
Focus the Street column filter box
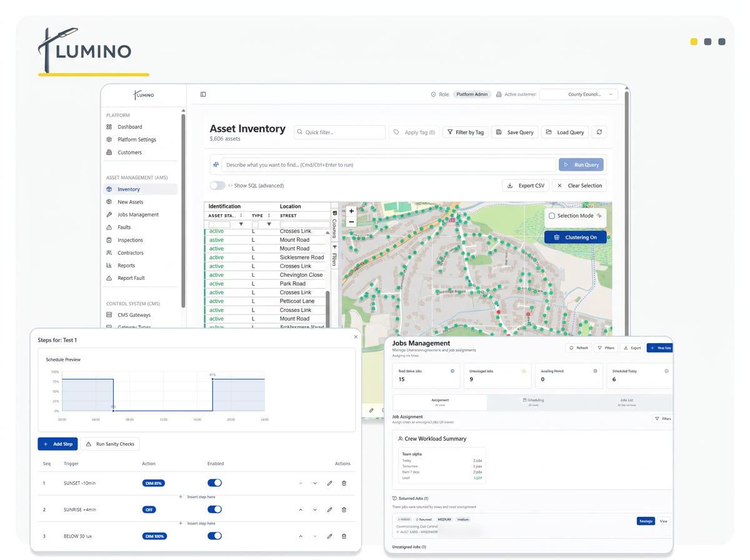click(x=304, y=224)
